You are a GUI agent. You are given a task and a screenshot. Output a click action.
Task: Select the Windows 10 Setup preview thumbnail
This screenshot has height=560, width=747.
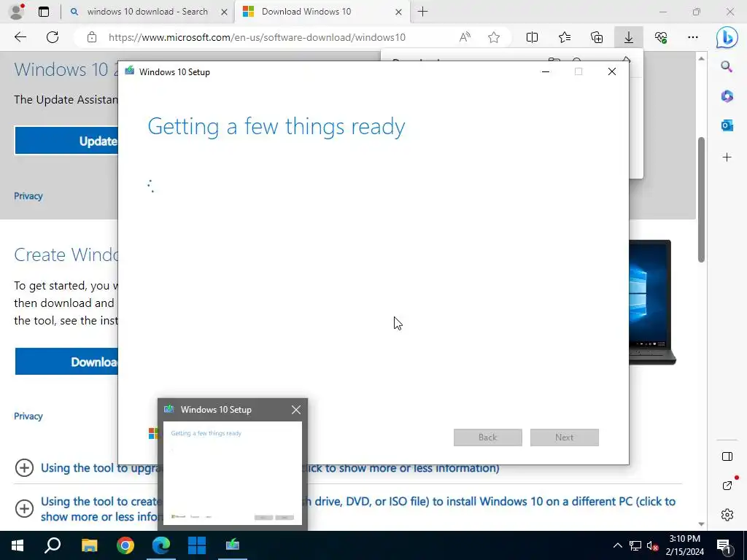[x=233, y=472]
